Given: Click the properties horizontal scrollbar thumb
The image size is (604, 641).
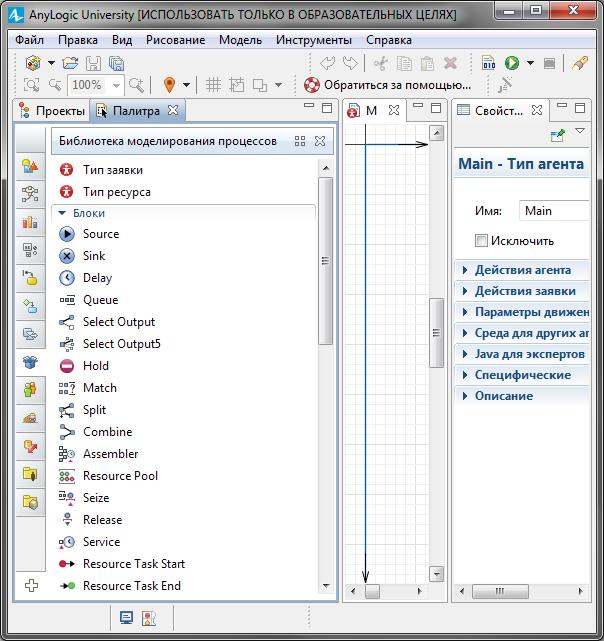Looking at the screenshot, I should click(500, 591).
